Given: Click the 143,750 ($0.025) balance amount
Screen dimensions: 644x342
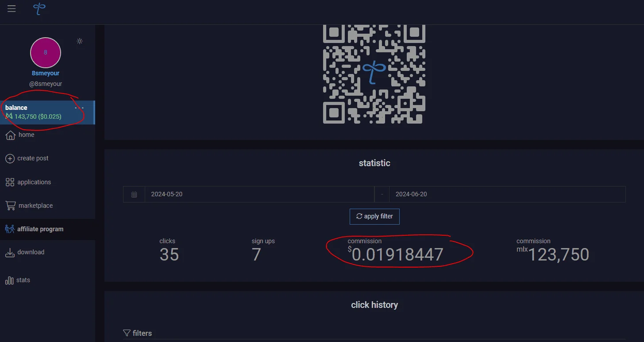Looking at the screenshot, I should [38, 117].
